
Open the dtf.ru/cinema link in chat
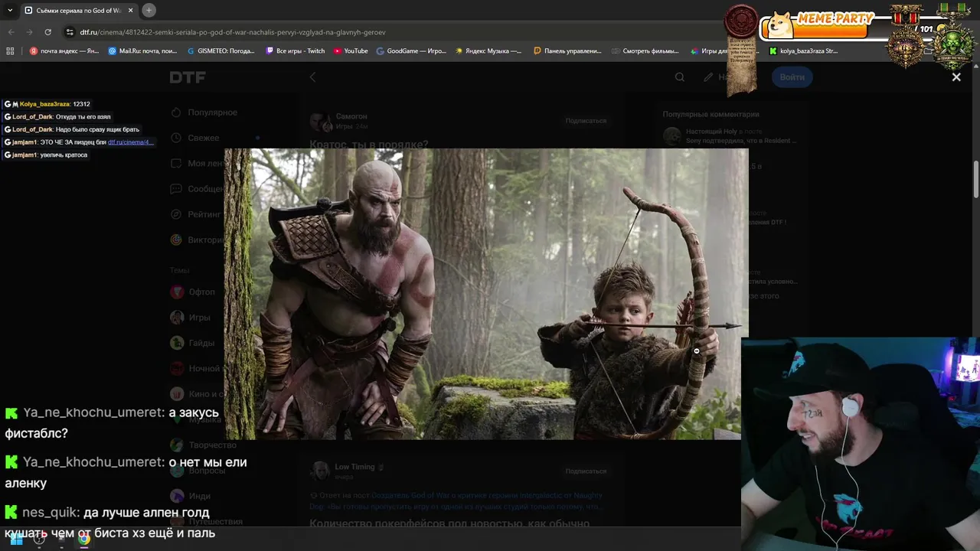[x=131, y=142]
